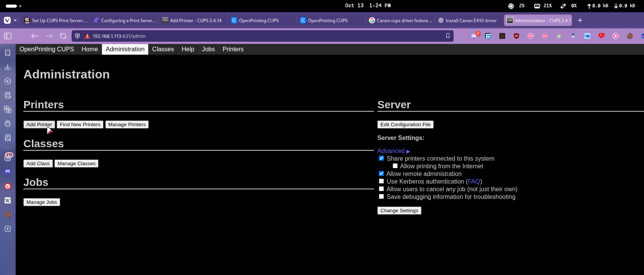The height and width of the screenshot is (275, 644).
Task: Click the Find New Printers button
Action: (80, 125)
